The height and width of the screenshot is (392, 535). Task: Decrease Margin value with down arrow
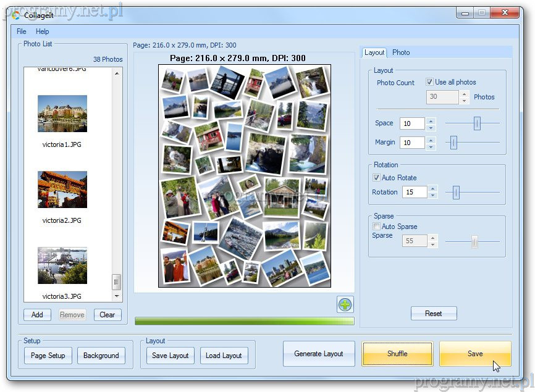tap(431, 146)
